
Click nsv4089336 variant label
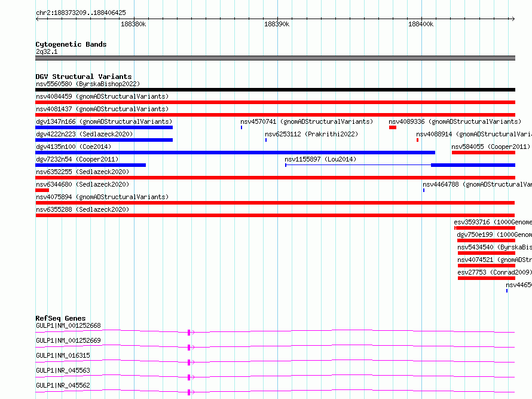click(x=455, y=121)
